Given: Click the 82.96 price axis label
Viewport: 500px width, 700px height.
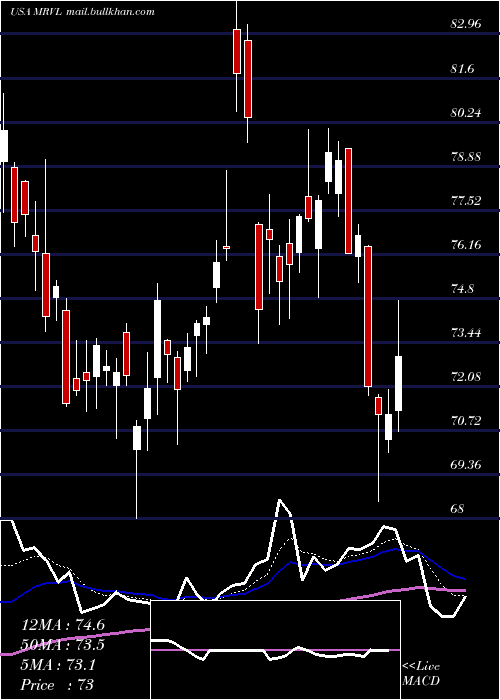Looking at the screenshot, I should pyautogui.click(x=466, y=24).
